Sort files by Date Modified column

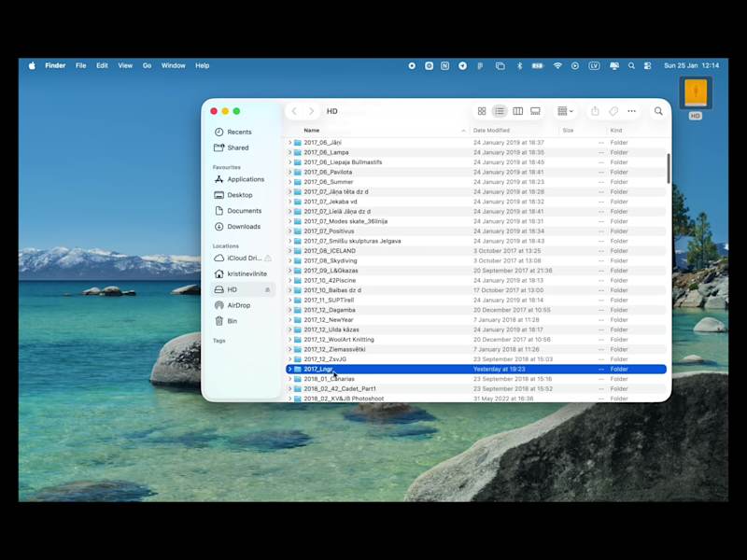[492, 131]
